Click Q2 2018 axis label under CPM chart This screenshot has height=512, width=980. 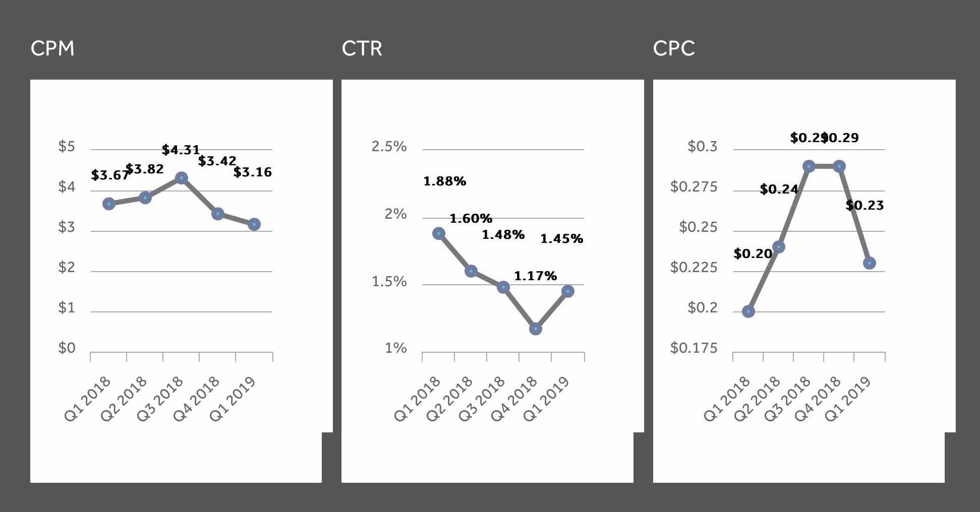pos(124,398)
